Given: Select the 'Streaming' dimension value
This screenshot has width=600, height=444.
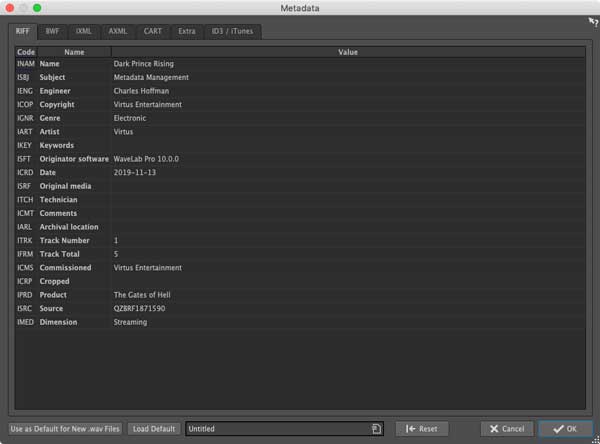Looking at the screenshot, I should coord(130,322).
